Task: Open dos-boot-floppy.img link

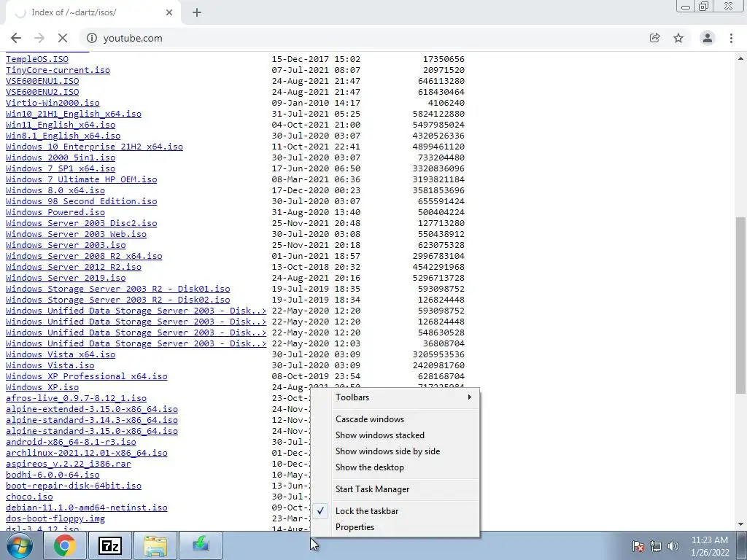Action: click(55, 518)
